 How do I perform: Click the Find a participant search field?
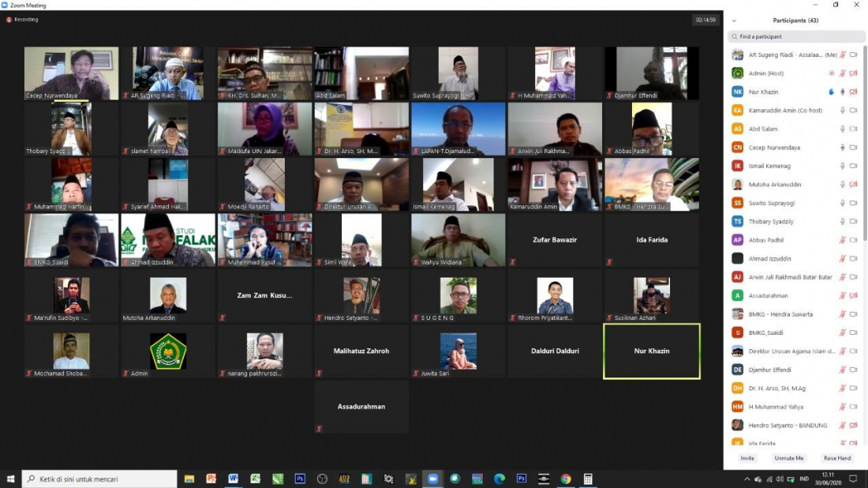click(x=795, y=36)
